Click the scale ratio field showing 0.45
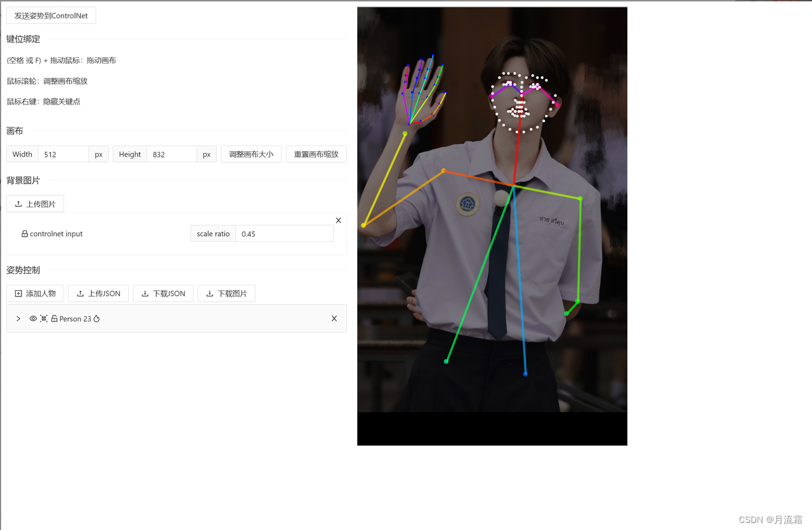 [x=284, y=234]
